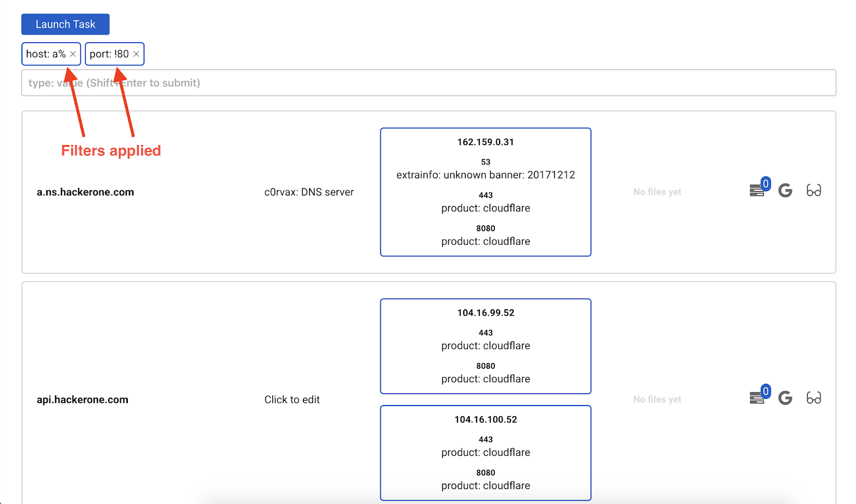The width and height of the screenshot is (856, 504).
Task: Open the tasks icon for api.hackerone.com
Action: tap(758, 398)
